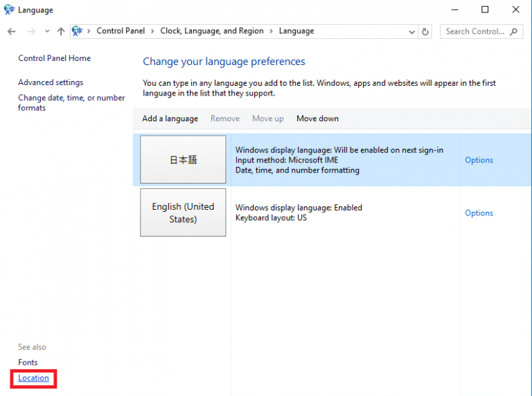Click 'Input method: Microsoft IME' text
532x396 pixels.
[287, 160]
